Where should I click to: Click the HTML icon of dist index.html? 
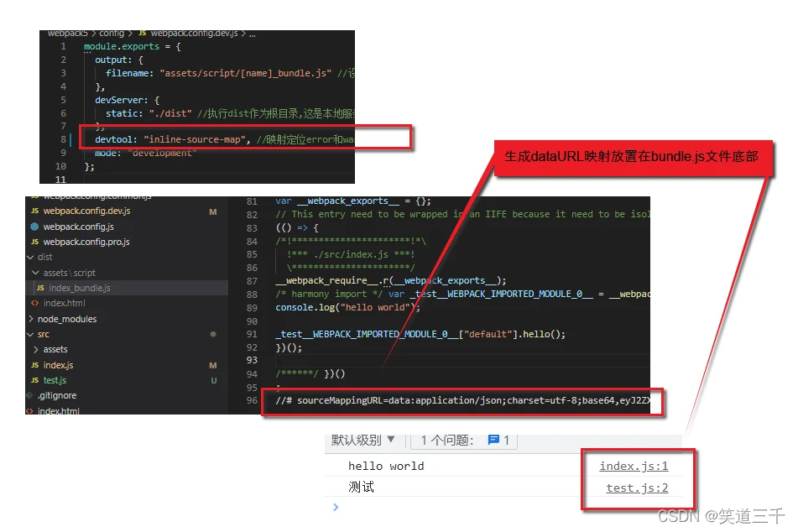click(x=34, y=303)
